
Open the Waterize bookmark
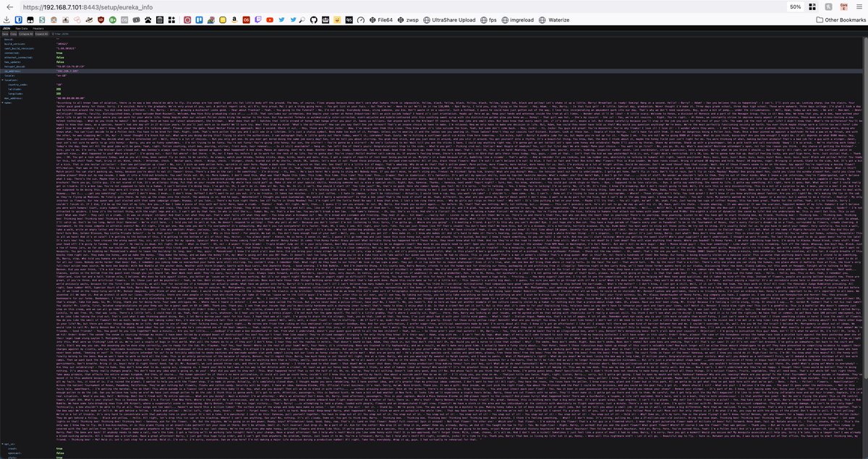point(555,20)
